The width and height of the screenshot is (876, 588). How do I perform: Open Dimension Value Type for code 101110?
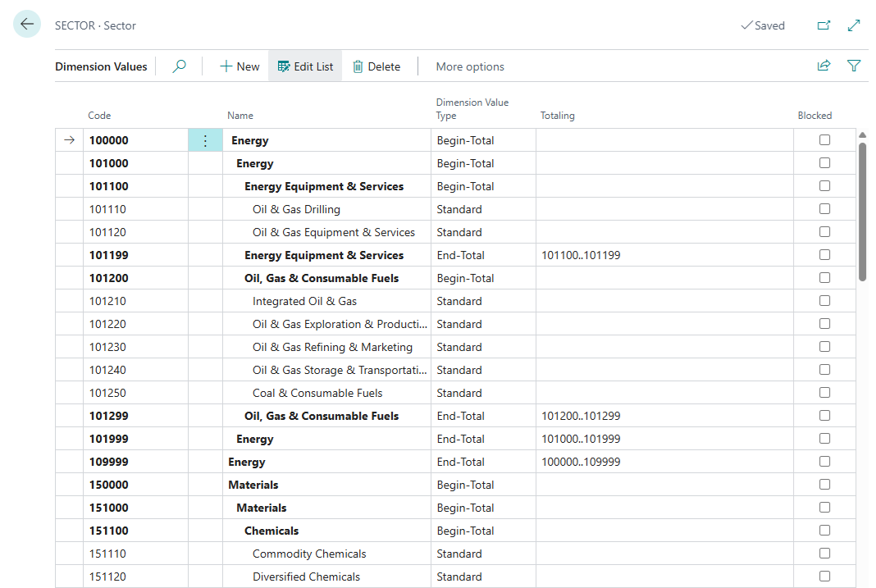[x=482, y=209]
